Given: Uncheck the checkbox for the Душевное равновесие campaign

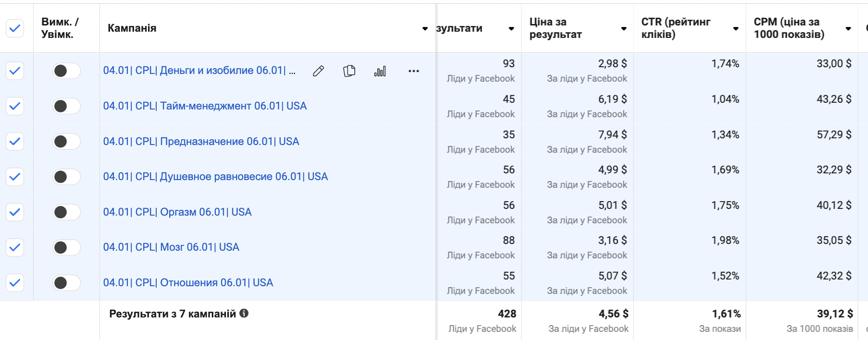Looking at the screenshot, I should click(x=15, y=177).
